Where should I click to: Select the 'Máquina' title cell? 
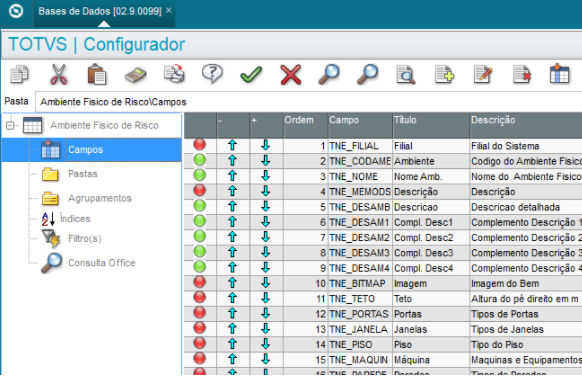tap(431, 360)
